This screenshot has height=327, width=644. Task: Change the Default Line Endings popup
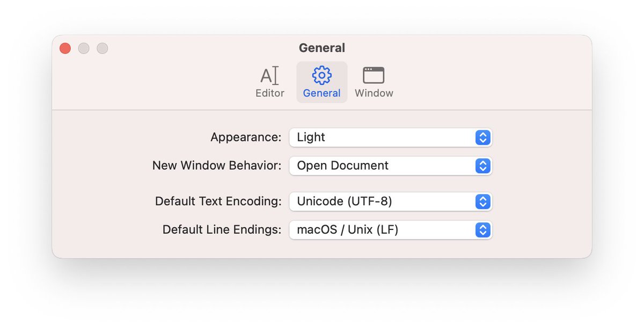[x=391, y=230]
